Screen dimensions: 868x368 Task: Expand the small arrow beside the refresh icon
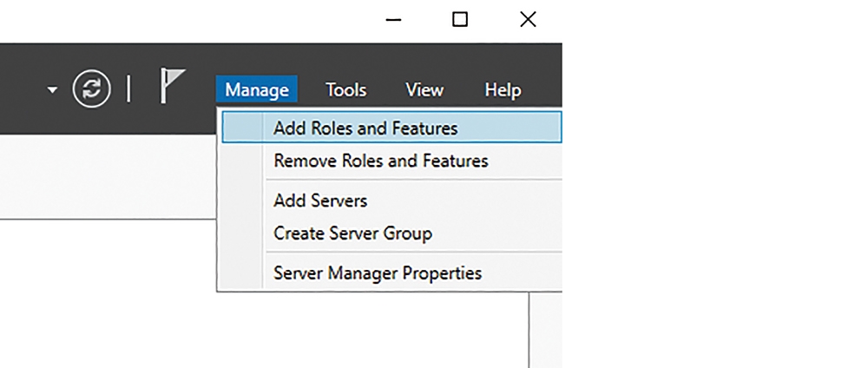click(52, 89)
